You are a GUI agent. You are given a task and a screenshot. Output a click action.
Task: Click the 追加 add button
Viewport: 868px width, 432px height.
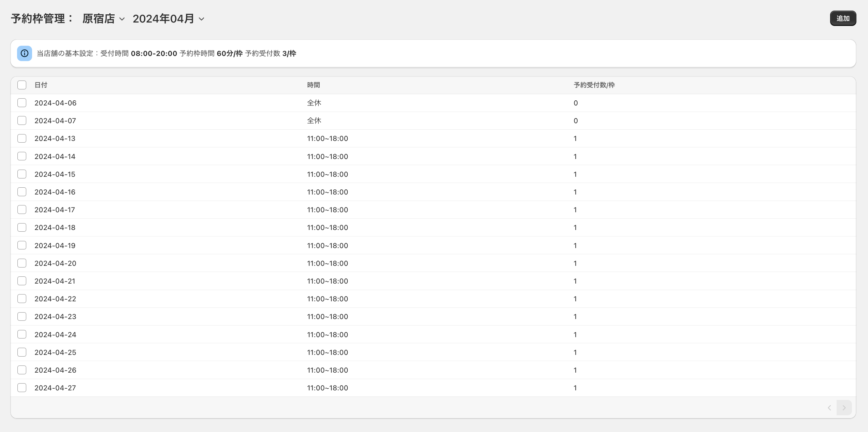click(843, 18)
